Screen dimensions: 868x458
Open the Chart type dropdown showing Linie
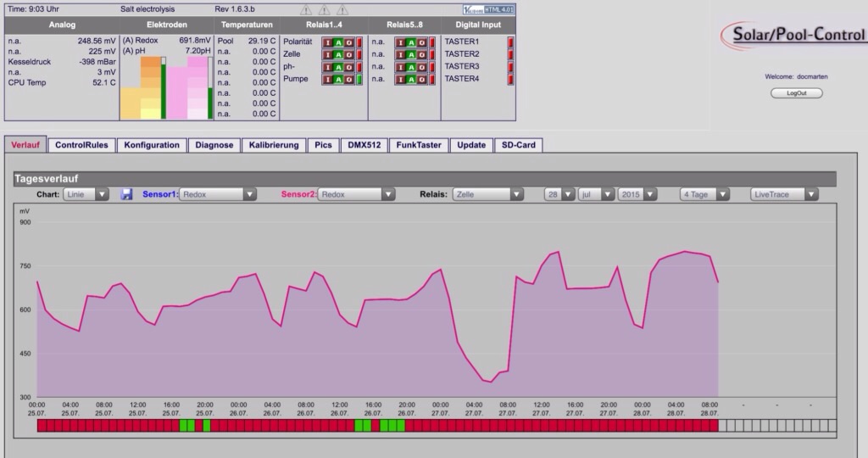pos(86,194)
